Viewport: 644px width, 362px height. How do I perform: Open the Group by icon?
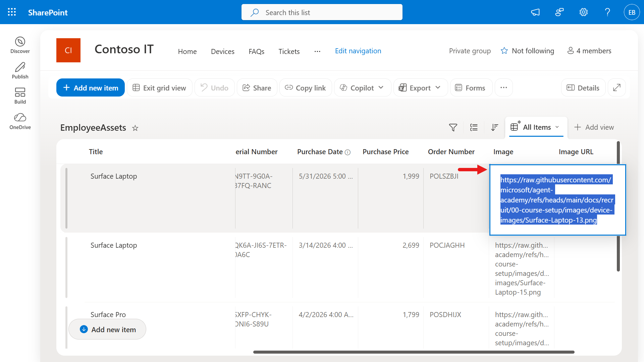point(474,127)
